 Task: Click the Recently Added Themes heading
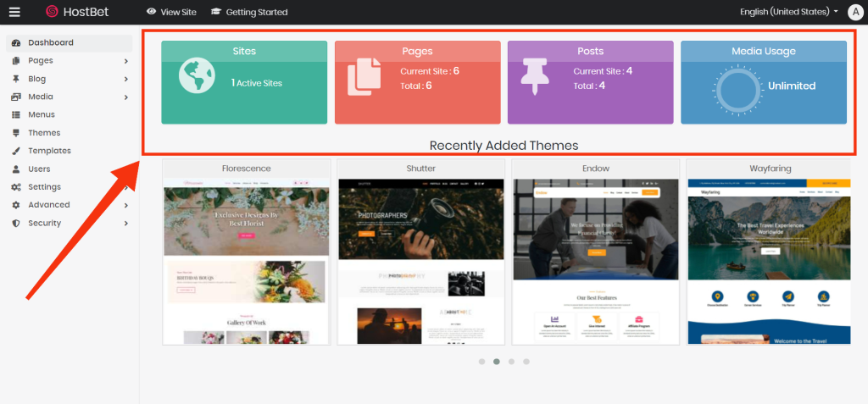504,146
